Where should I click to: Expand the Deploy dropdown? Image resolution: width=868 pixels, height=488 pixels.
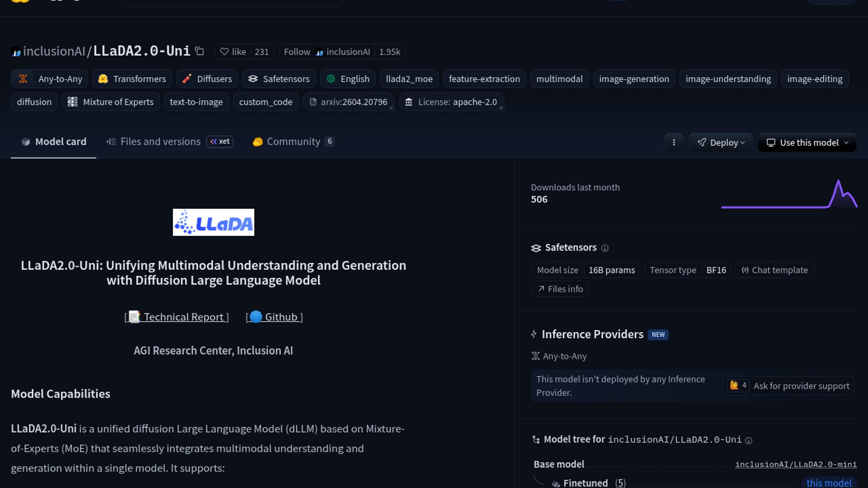coord(721,142)
